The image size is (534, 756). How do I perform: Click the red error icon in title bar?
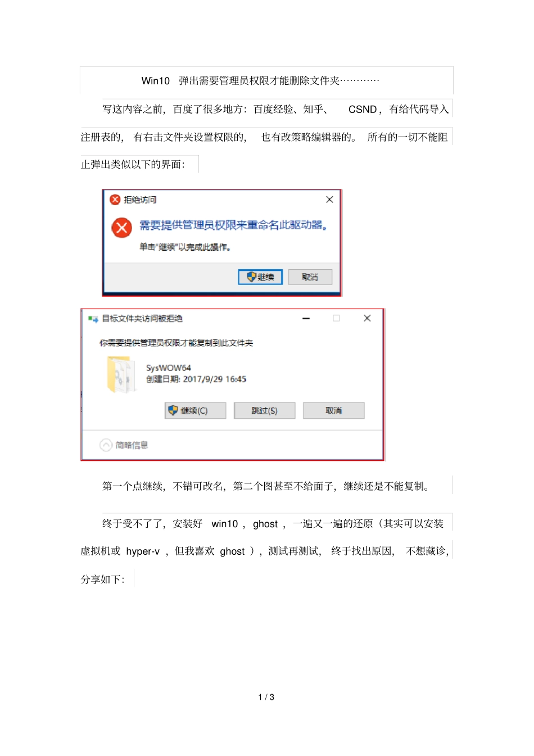115,200
